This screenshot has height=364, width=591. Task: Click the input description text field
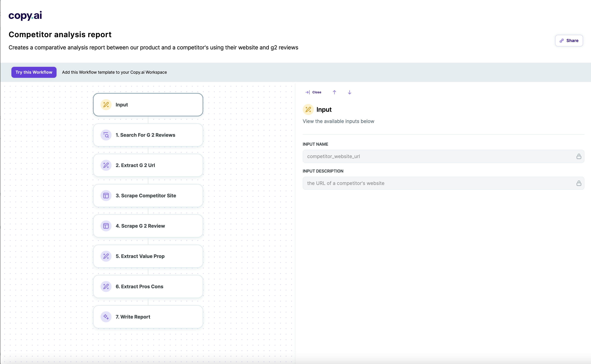tap(439, 183)
